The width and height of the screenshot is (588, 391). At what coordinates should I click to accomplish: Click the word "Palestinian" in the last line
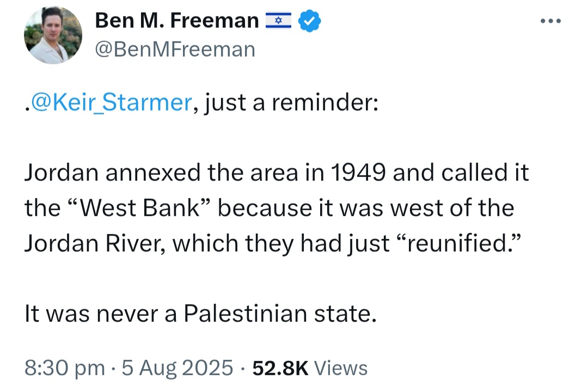tap(245, 314)
